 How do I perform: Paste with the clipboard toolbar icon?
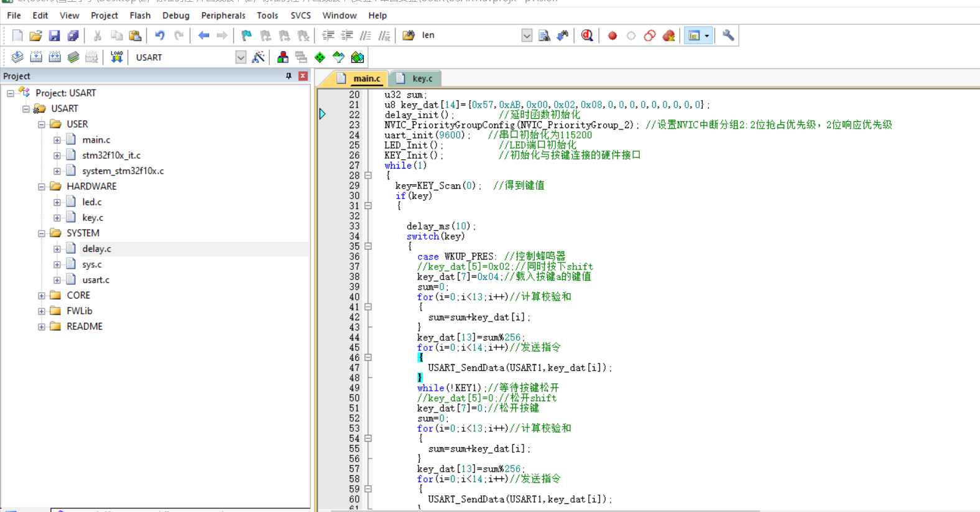(135, 35)
